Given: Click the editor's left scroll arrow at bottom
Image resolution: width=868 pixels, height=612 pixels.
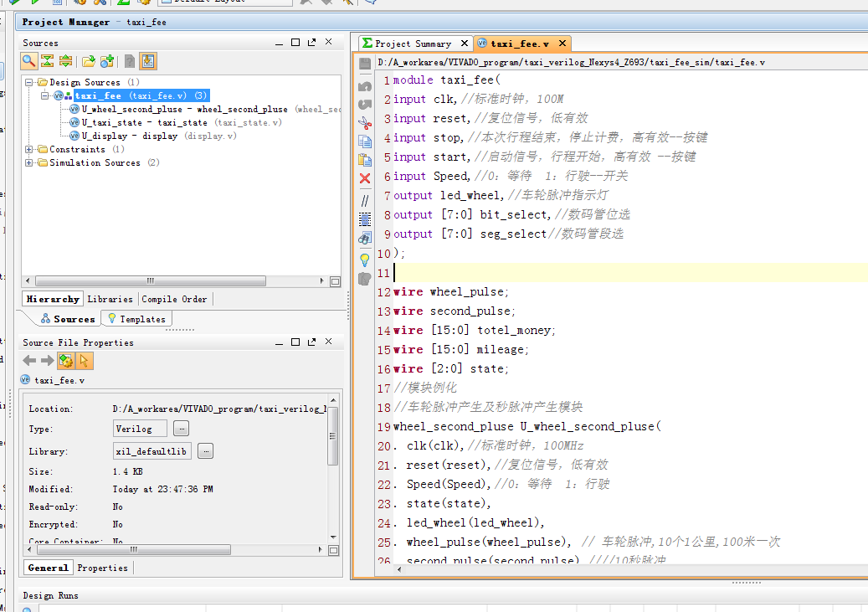Looking at the screenshot, I should click(399, 568).
